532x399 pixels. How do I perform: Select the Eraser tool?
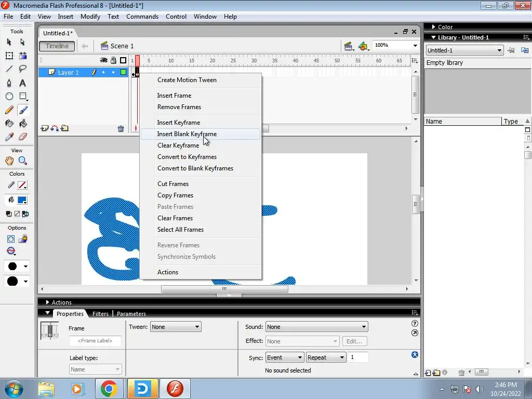point(22,137)
